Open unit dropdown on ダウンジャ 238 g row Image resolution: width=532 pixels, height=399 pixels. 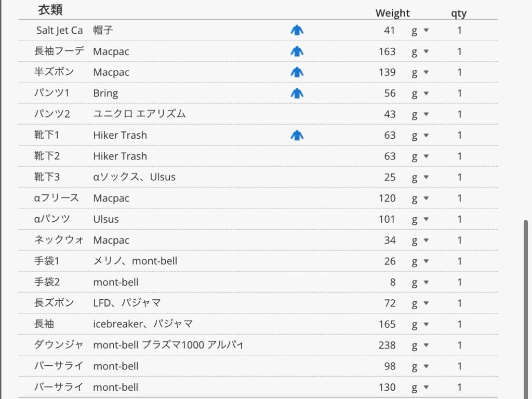(x=420, y=345)
